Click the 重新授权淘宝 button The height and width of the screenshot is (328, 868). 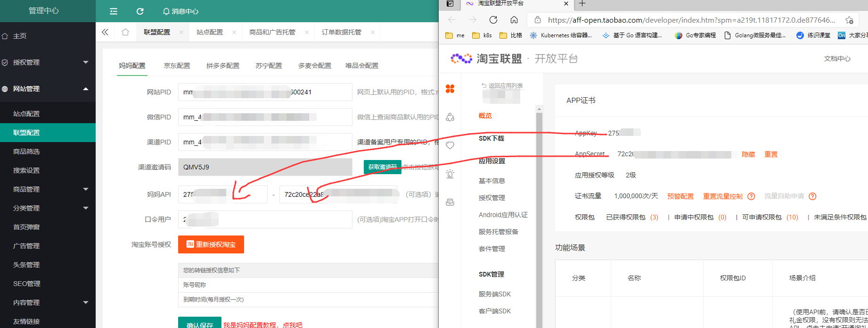click(211, 244)
